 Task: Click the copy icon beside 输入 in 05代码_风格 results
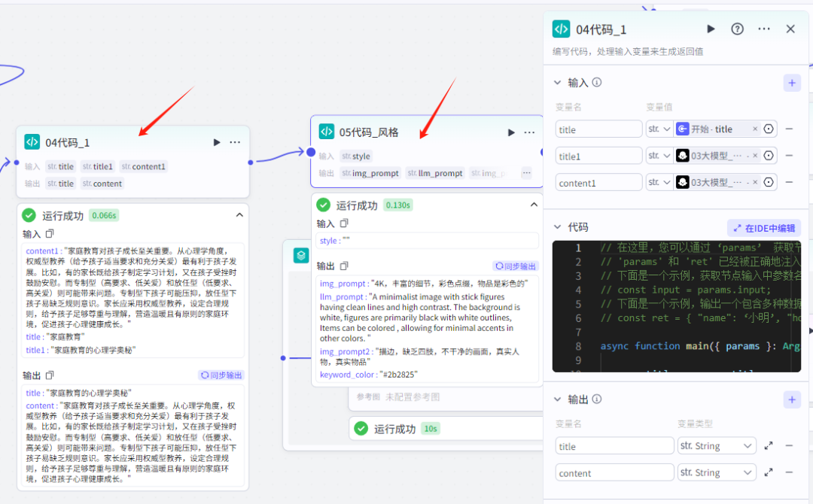tap(344, 223)
